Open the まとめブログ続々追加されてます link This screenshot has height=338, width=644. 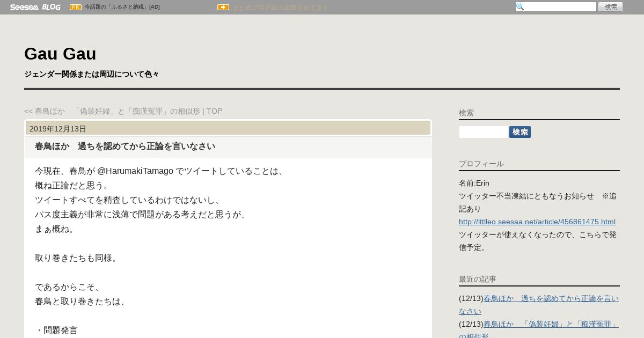(280, 8)
